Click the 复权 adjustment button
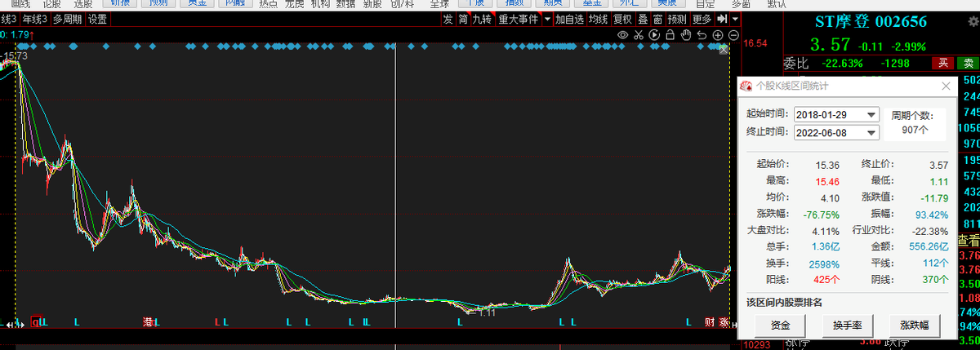This screenshot has width=980, height=350. click(622, 19)
